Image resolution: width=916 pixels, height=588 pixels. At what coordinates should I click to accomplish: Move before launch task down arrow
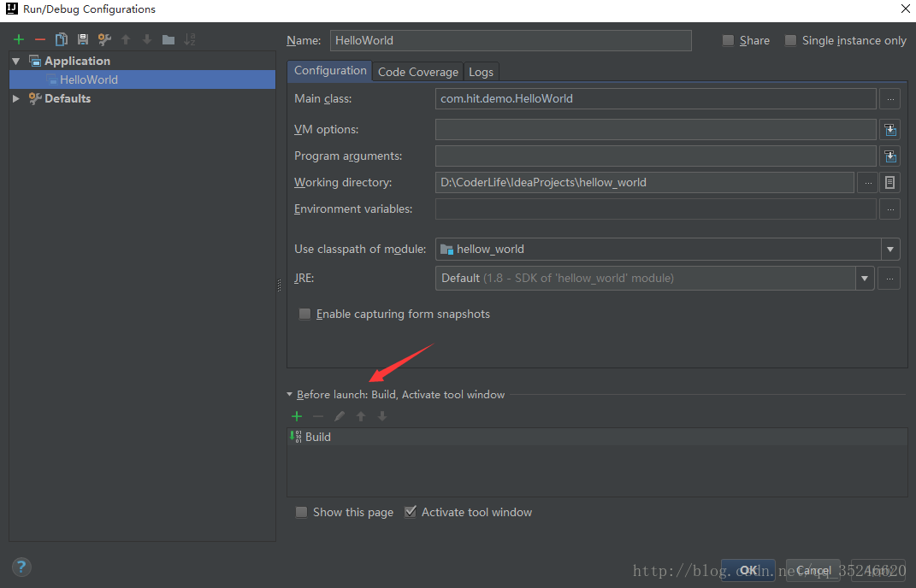coord(382,416)
